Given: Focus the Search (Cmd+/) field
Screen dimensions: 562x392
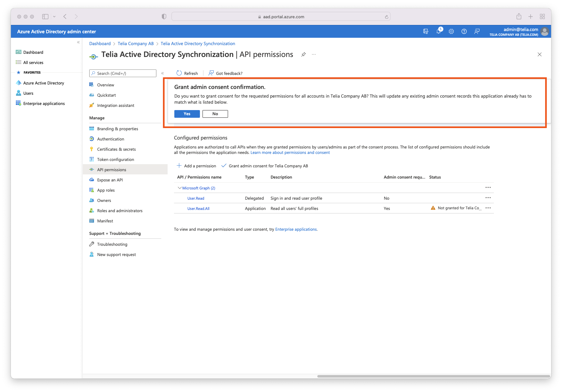Looking at the screenshot, I should [123, 73].
